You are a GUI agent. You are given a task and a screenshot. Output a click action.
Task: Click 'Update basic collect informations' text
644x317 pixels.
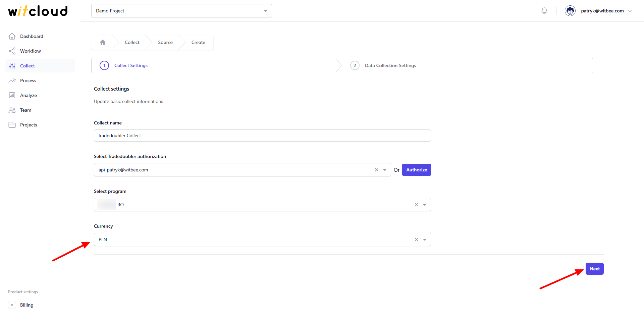128,101
